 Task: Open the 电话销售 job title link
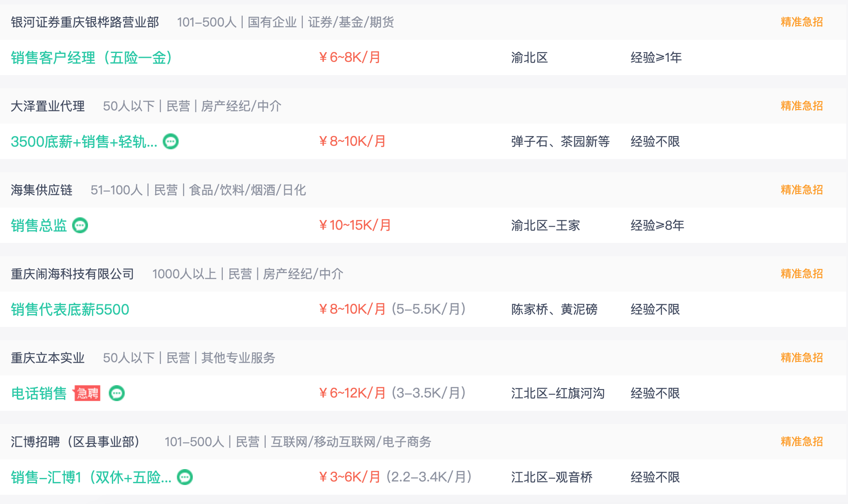click(x=39, y=393)
